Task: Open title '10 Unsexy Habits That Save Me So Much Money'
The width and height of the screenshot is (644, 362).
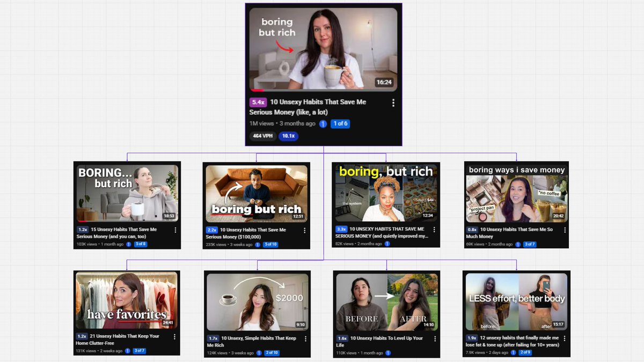Action: pos(509,233)
